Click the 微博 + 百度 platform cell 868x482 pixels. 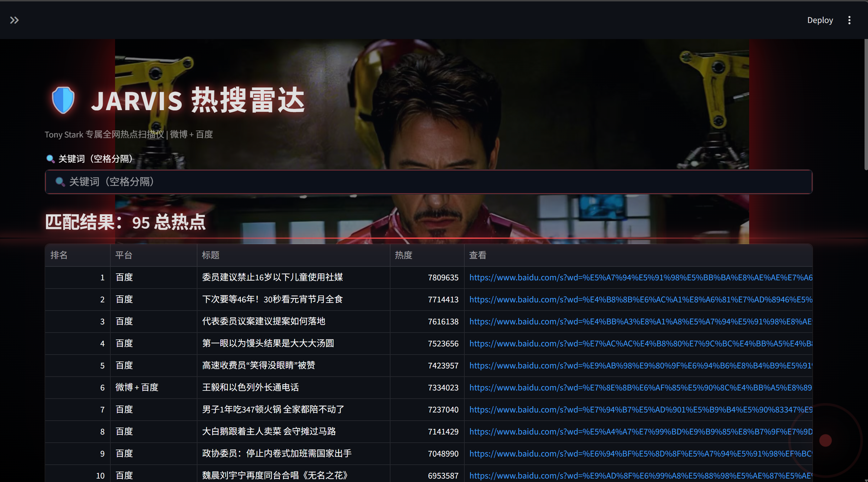pos(137,387)
